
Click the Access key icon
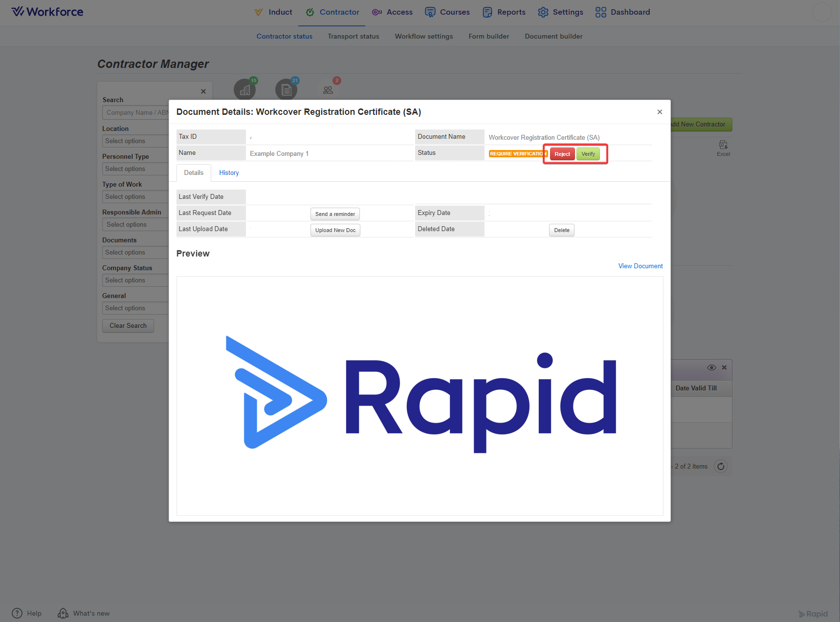coord(376,12)
